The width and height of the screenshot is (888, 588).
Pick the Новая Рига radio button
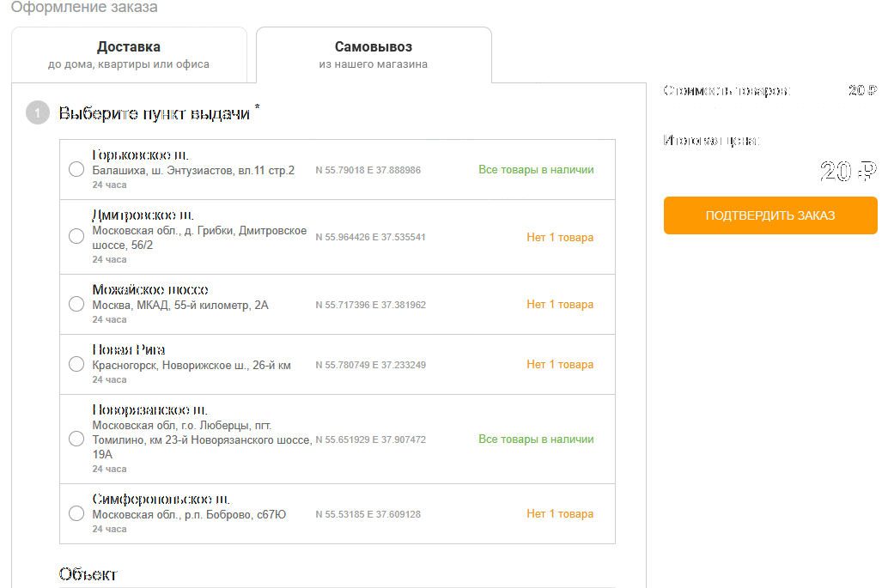click(x=76, y=364)
